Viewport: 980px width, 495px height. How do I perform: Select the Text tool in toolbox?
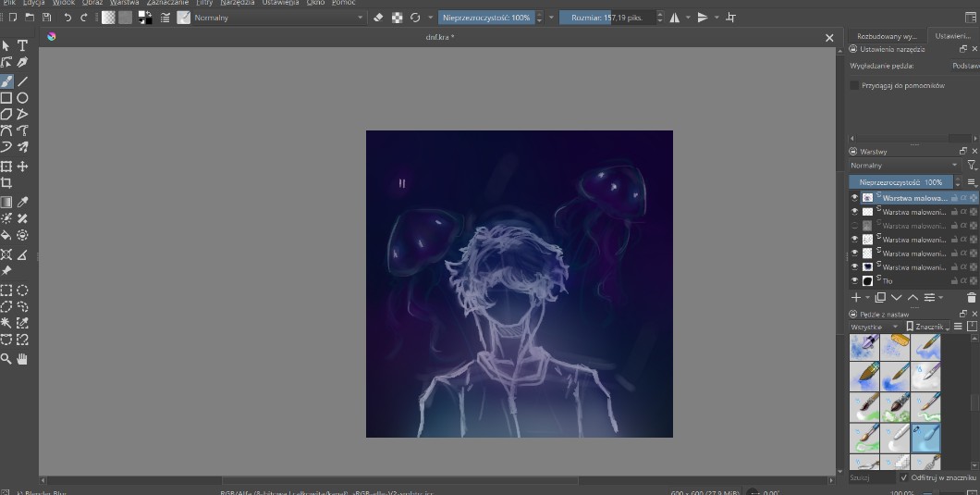click(22, 45)
